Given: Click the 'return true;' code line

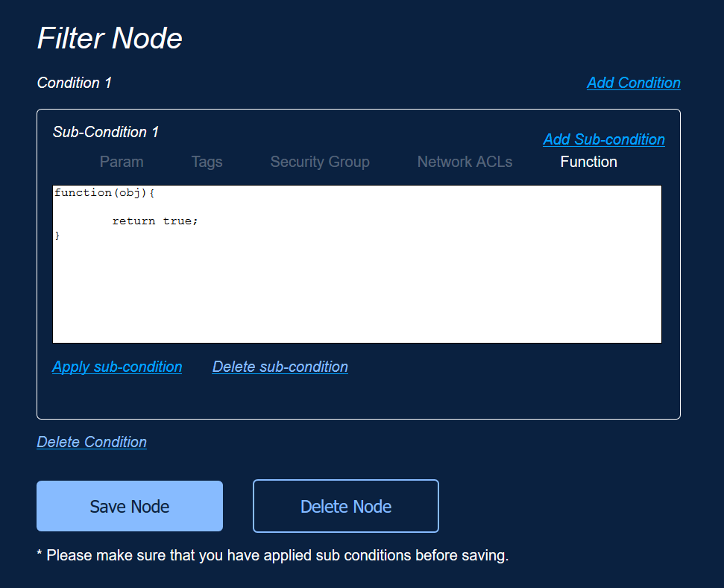Looking at the screenshot, I should (155, 221).
